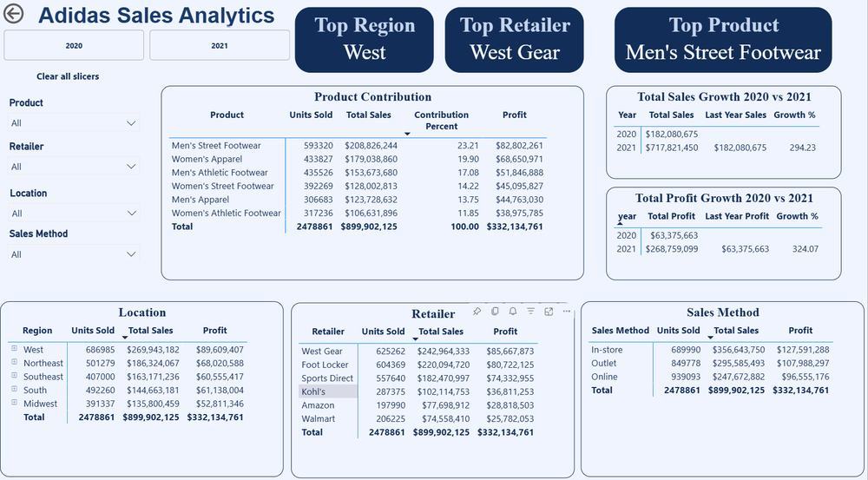Image resolution: width=868 pixels, height=480 pixels.
Task: Click sort arrow under year in Profit Growth
Action: point(620,224)
